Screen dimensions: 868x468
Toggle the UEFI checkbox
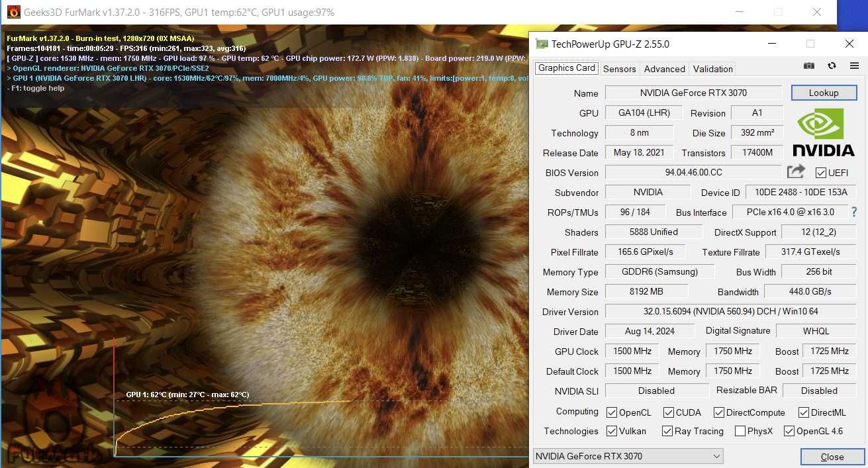coord(821,173)
